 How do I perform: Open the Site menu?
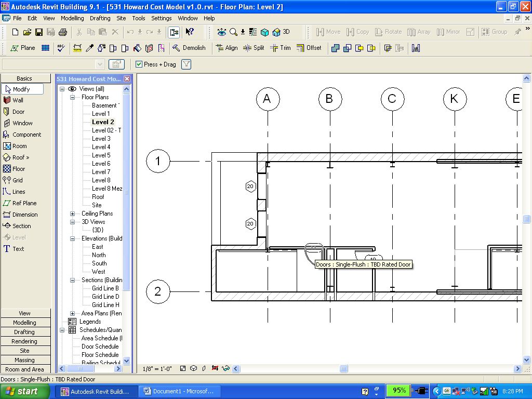tap(121, 18)
